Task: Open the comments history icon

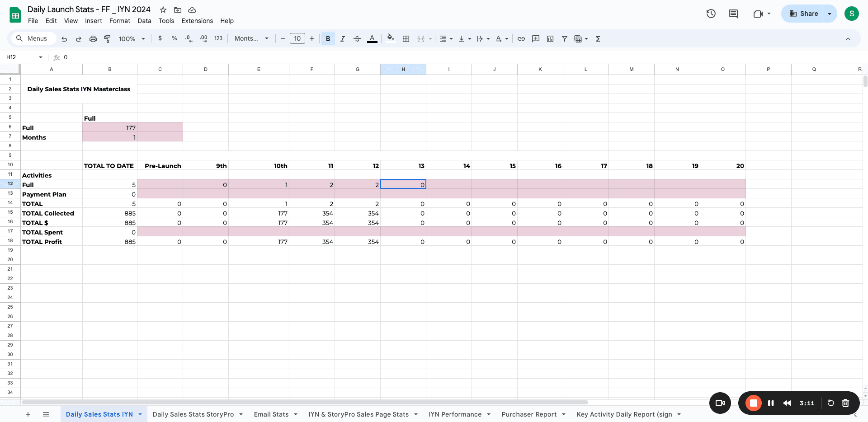Action: click(x=733, y=14)
